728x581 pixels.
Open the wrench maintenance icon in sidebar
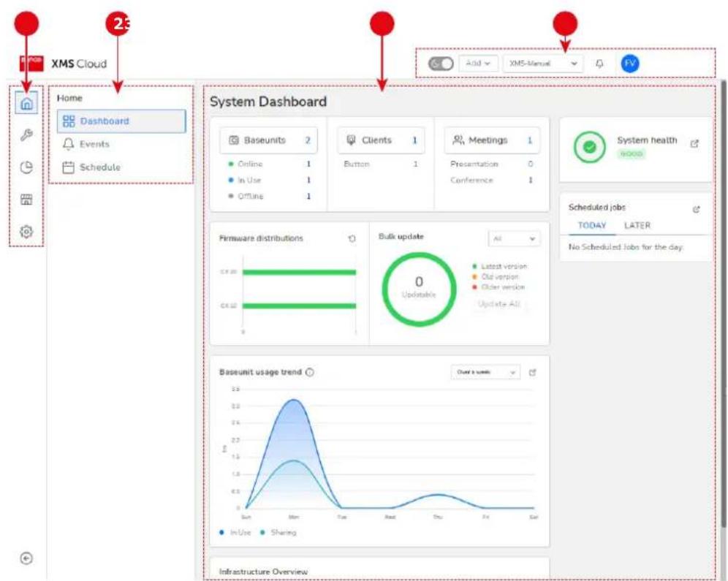(26, 135)
